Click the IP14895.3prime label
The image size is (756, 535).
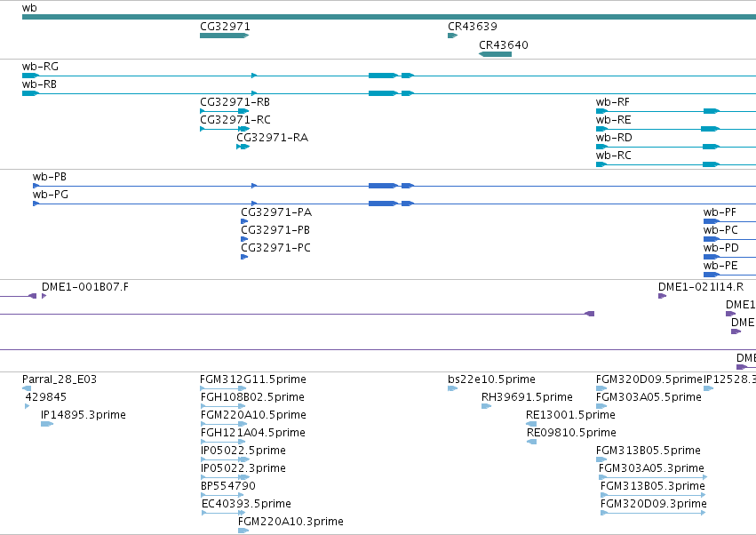[84, 415]
